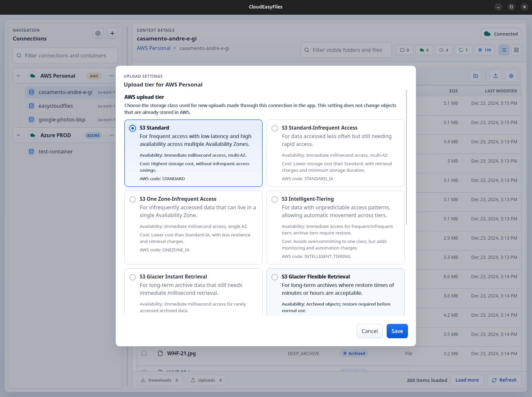This screenshot has height=397, width=532.
Task: Click the upload tier dialog scrollbar
Action: (407, 157)
